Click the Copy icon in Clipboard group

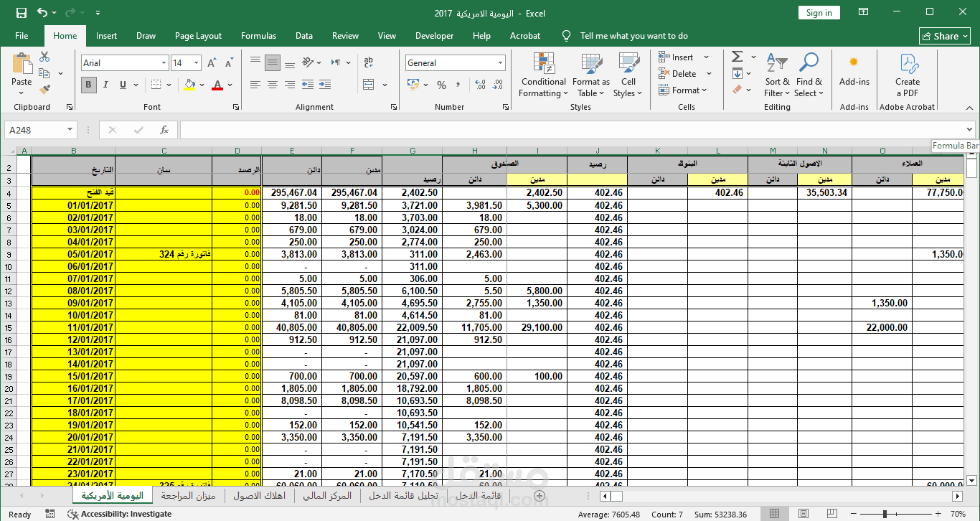44,73
